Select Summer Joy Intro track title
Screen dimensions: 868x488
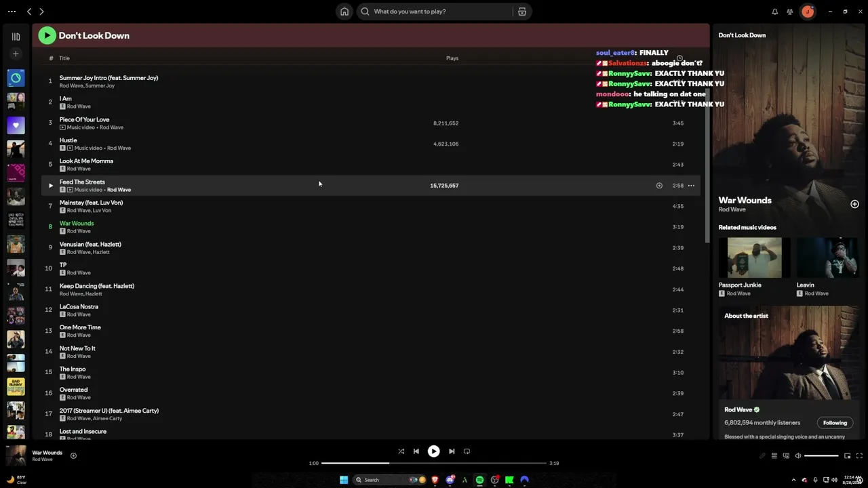(108, 78)
